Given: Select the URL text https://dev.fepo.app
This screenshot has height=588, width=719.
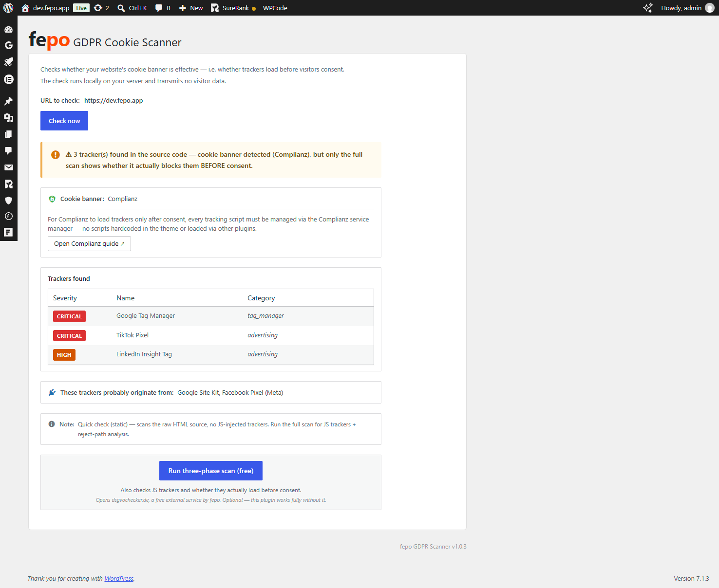Looking at the screenshot, I should pos(114,101).
